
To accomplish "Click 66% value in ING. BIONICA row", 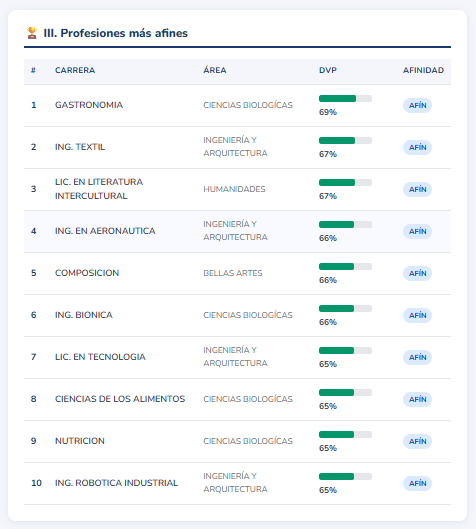I will [x=328, y=322].
